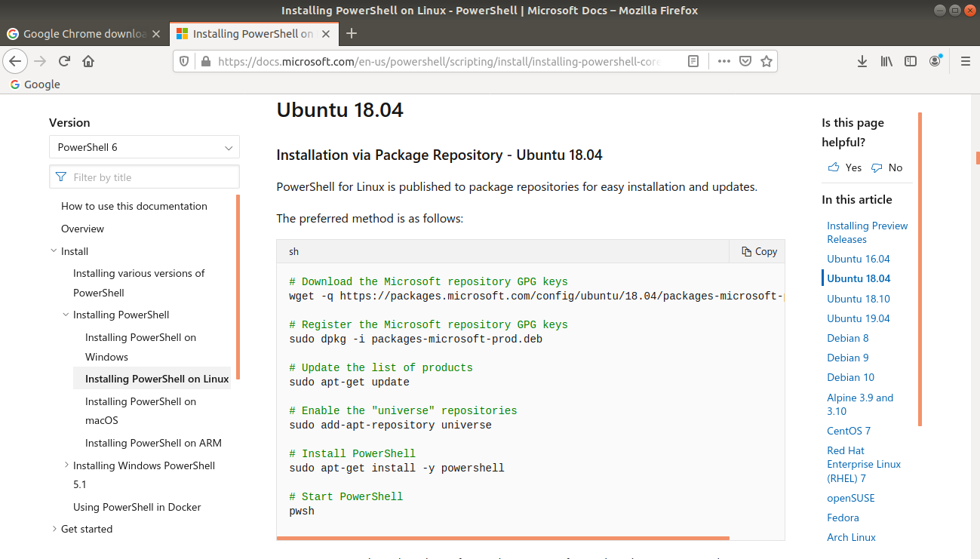This screenshot has height=559, width=980.
Task: Show site security padlock info
Action: pyautogui.click(x=204, y=61)
